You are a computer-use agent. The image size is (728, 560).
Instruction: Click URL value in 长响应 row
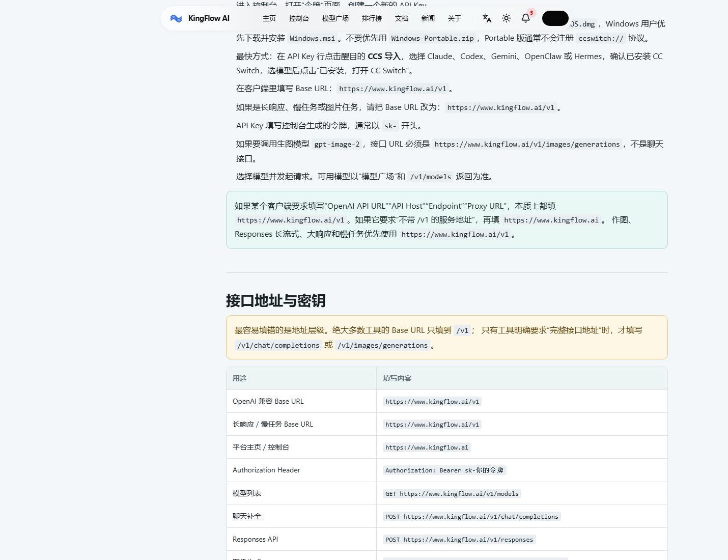(x=432, y=425)
